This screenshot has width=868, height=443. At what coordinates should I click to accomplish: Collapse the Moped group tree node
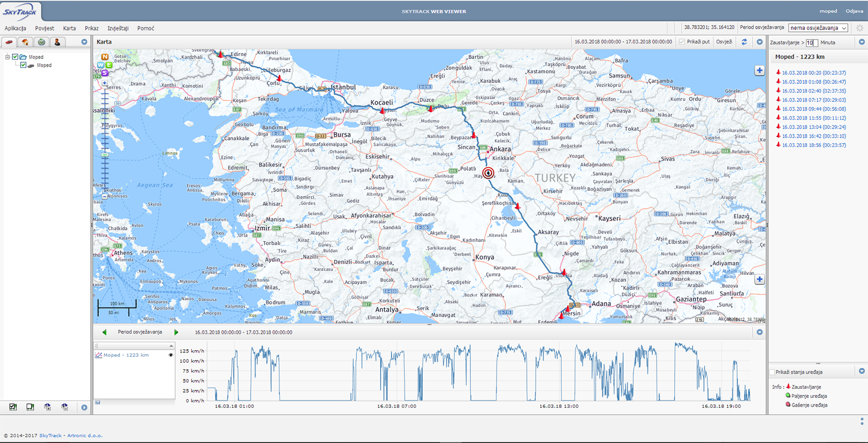coord(8,57)
